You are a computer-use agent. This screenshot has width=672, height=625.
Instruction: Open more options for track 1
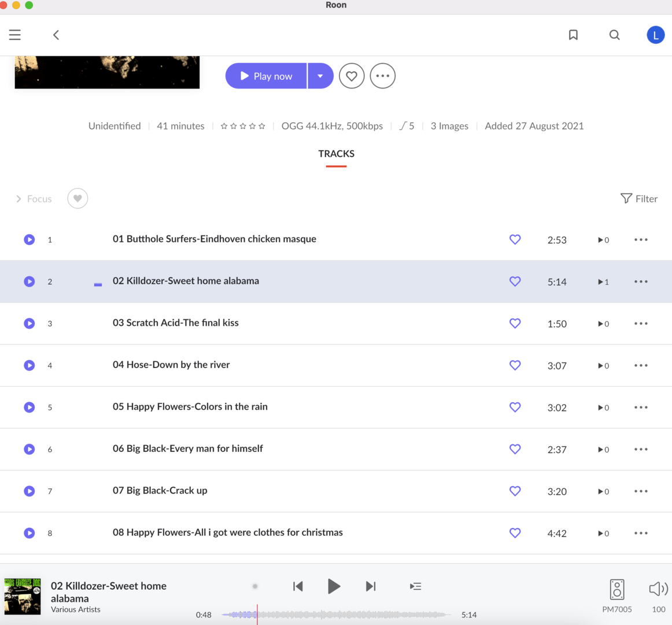[x=641, y=240]
